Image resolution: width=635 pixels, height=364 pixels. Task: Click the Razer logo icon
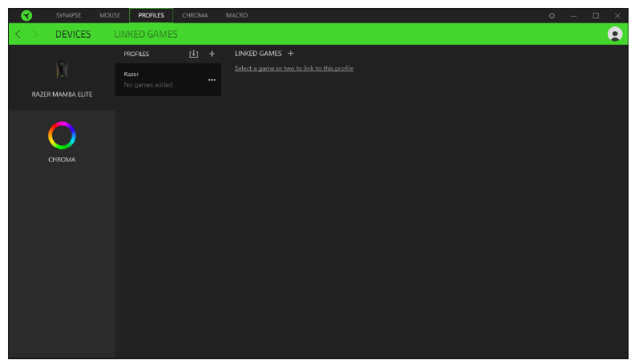point(26,16)
